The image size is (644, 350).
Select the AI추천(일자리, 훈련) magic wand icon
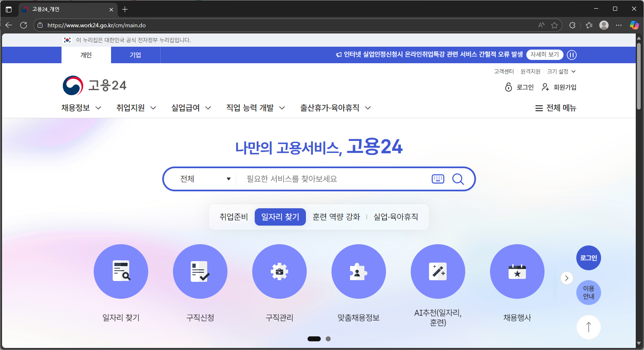coord(438,271)
